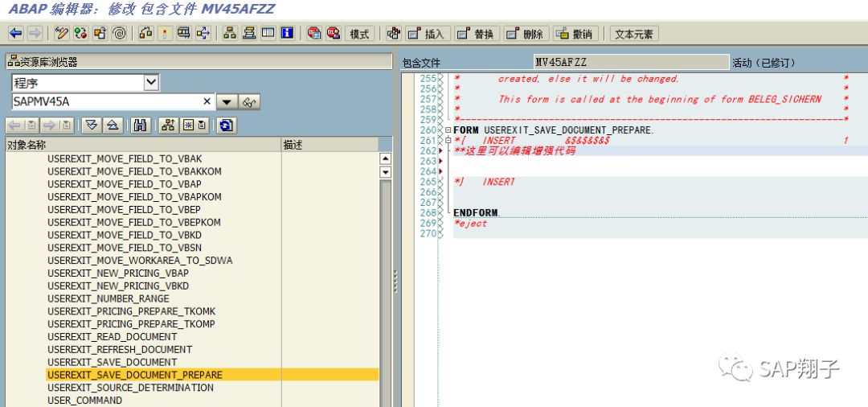Screen dimensions: 868x407
Task: Click line number 263 in the editor gutter
Action: coord(428,161)
